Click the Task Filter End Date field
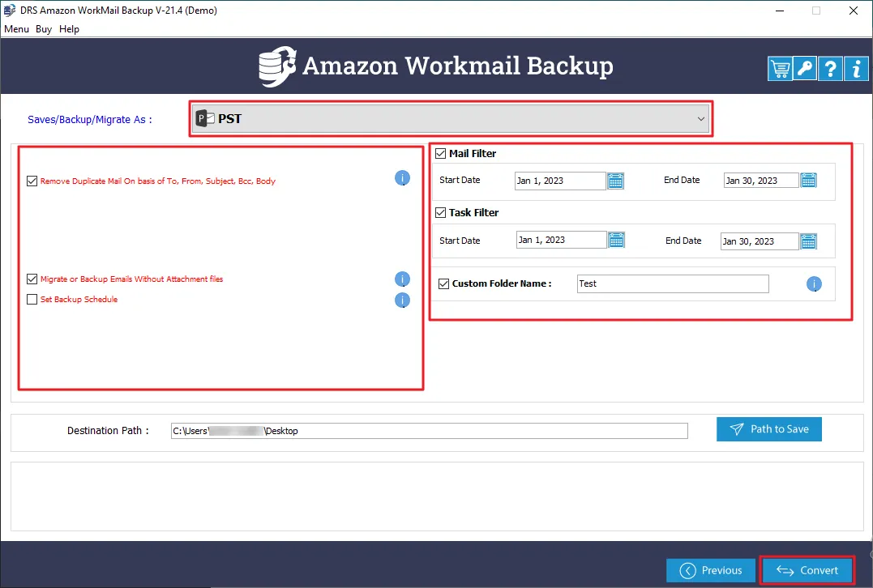The width and height of the screenshot is (873, 588). coord(760,241)
